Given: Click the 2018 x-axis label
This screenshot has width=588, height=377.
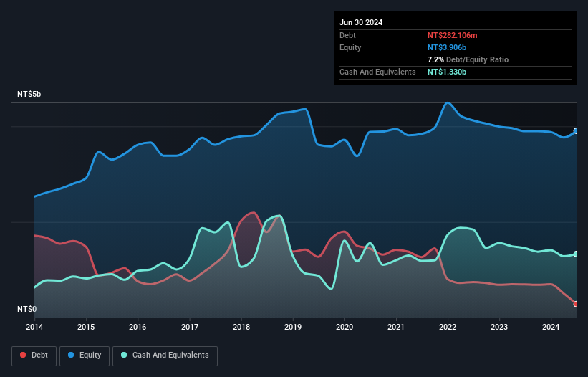Looking at the screenshot, I should (x=241, y=327).
